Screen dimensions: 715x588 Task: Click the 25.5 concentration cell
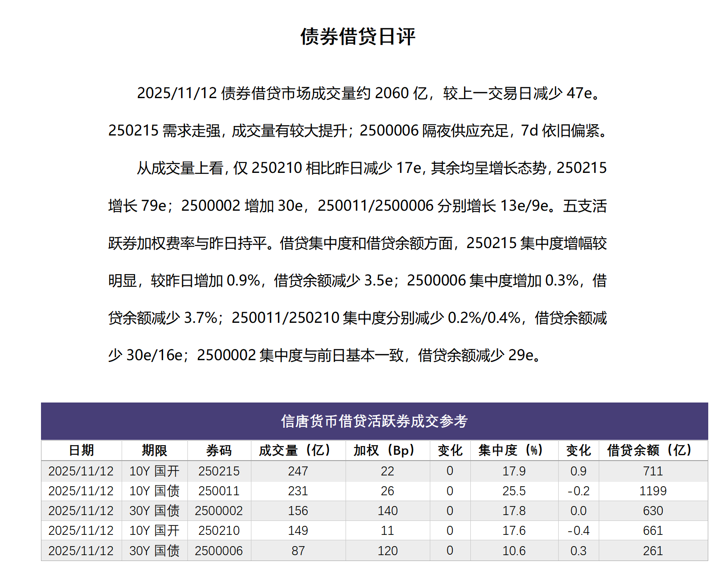point(514,491)
